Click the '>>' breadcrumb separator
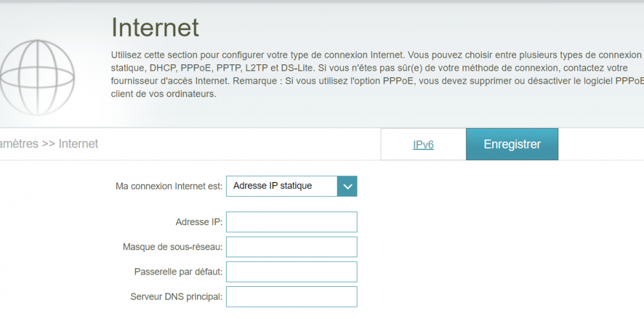The image size is (644, 319). 48,144
